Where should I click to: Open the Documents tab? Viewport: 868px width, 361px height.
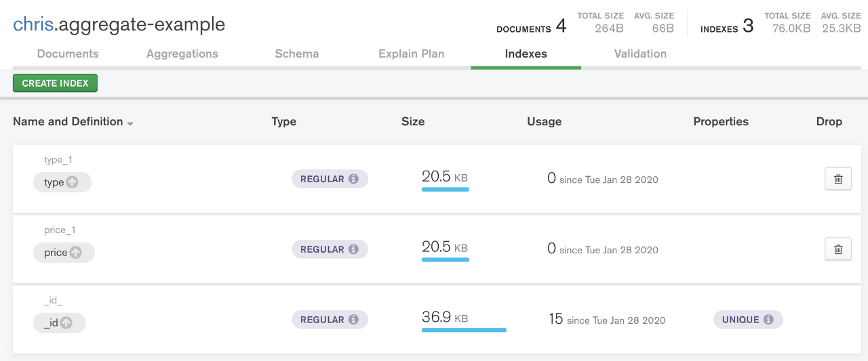(68, 54)
